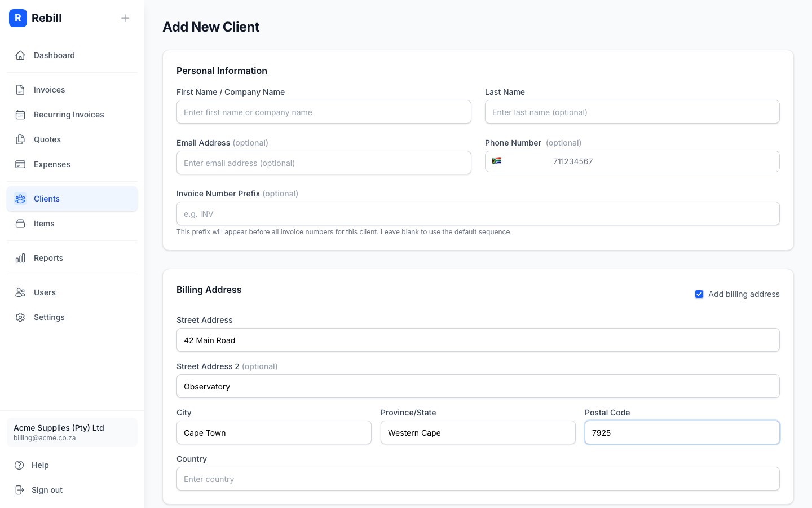Click inside the Postal Code field showing 7925

[682, 432]
